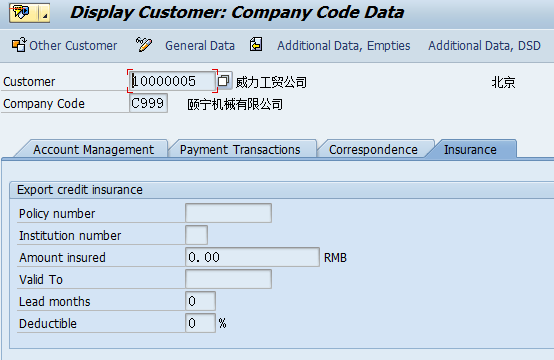Image resolution: width=554 pixels, height=360 pixels.
Task: Open Additional Data, DSD
Action: point(484,46)
